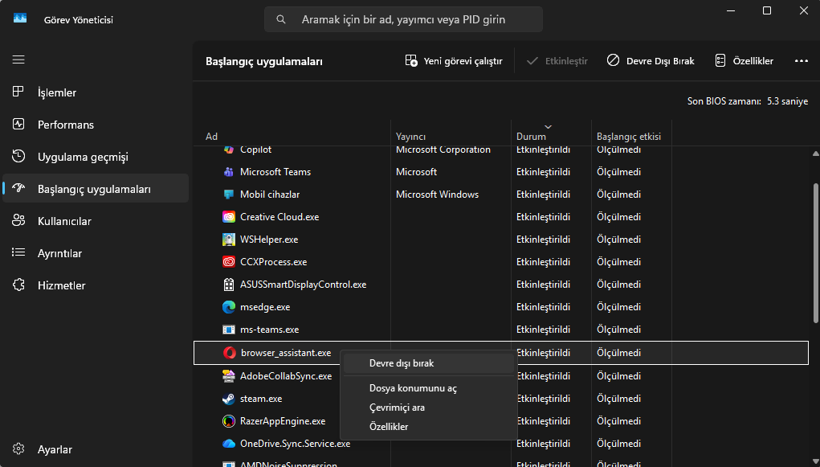Sort by the Durum column header
This screenshot has width=820, height=467.
(x=531, y=136)
